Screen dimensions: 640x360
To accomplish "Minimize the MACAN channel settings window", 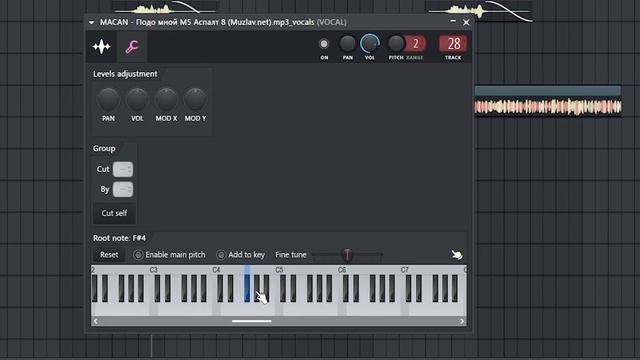I will click(x=453, y=21).
